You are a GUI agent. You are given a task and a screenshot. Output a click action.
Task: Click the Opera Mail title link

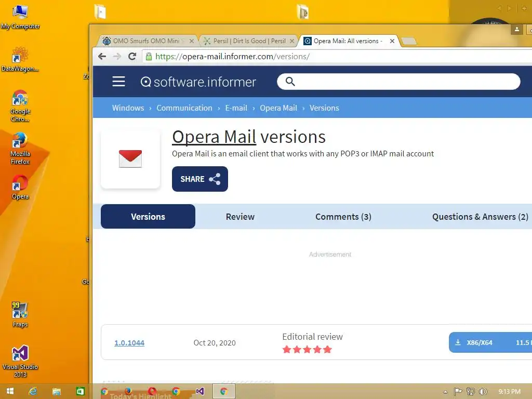(214, 137)
